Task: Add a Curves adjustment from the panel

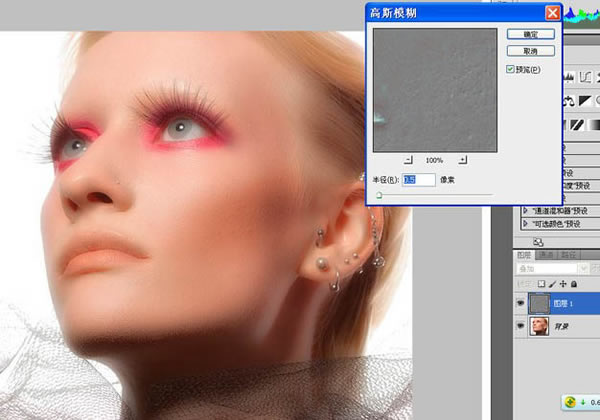Action: click(585, 77)
